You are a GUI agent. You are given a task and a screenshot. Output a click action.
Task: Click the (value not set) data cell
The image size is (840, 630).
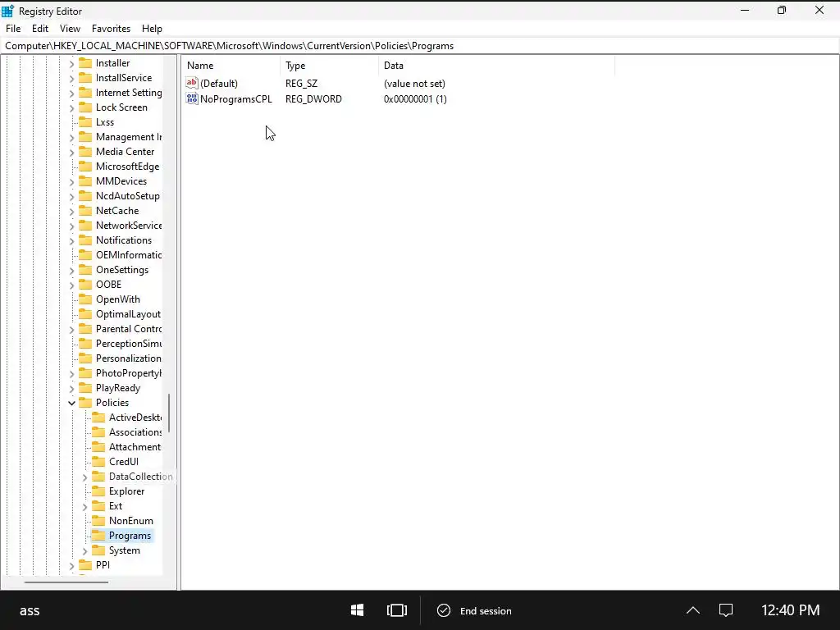tap(414, 83)
